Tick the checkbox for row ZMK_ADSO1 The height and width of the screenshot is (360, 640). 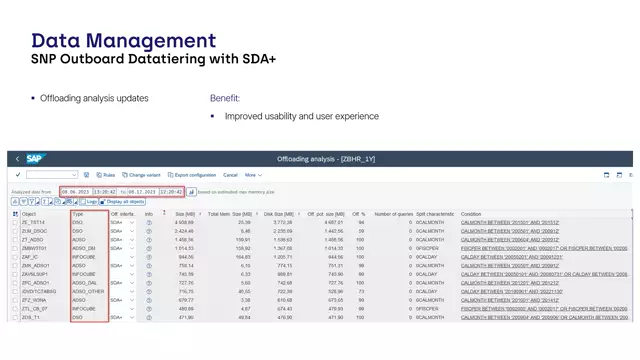coord(15,266)
